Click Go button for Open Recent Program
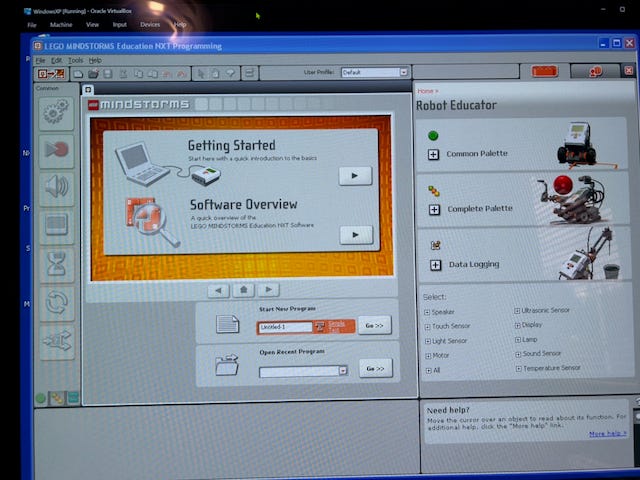 pos(376,368)
